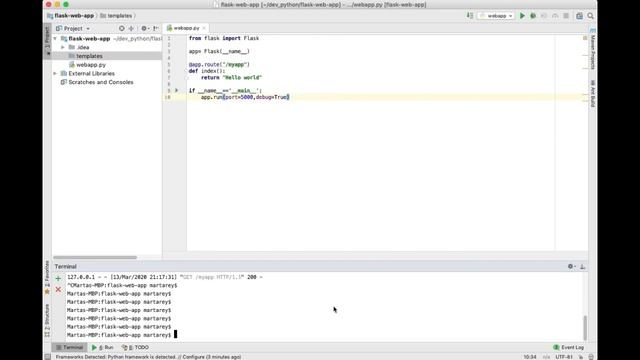Close the webapp.py editor tab
This screenshot has width=640, height=360.
click(x=204, y=28)
